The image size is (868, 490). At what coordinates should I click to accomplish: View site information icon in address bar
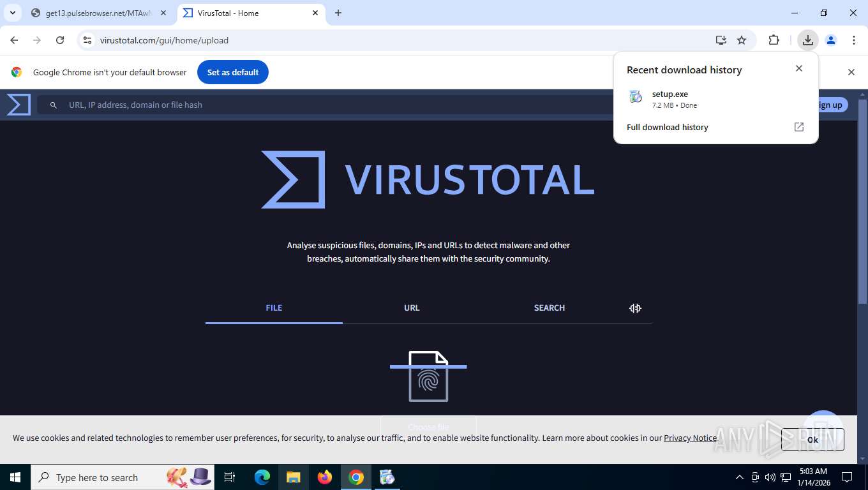(x=87, y=40)
